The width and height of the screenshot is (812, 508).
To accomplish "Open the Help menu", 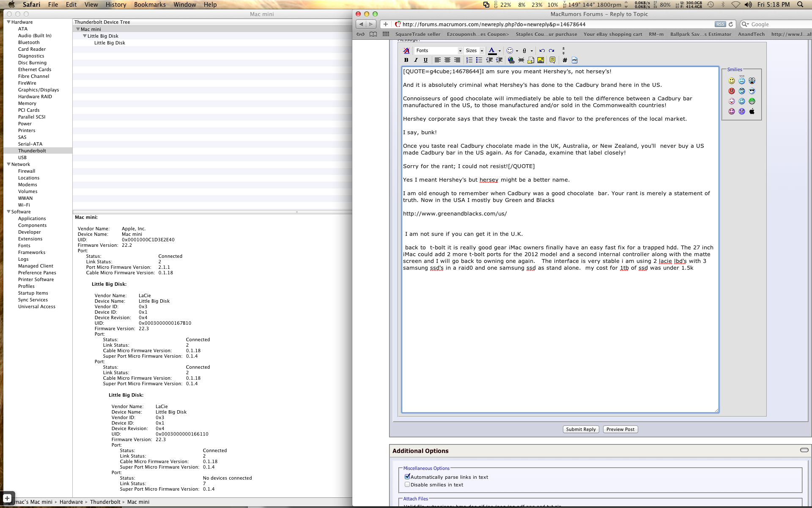I will point(210,5).
